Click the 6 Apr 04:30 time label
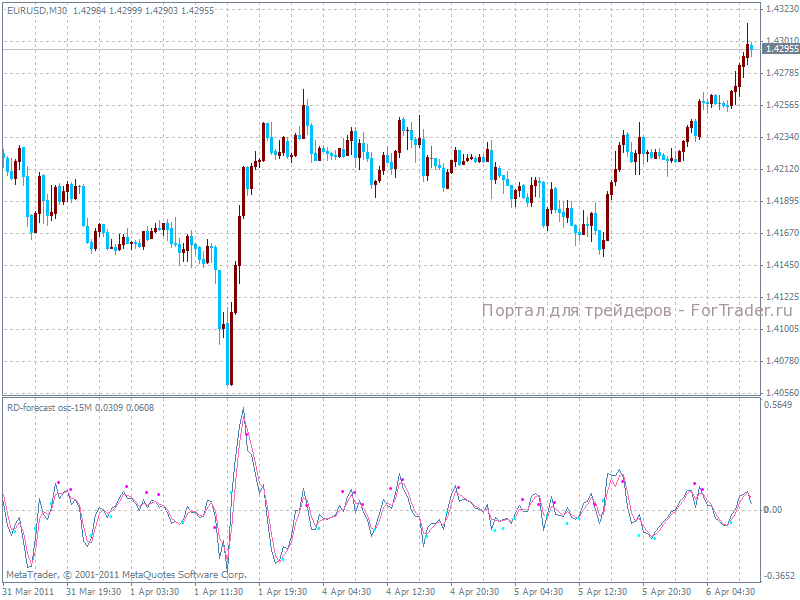The width and height of the screenshot is (800, 600). coord(731,592)
